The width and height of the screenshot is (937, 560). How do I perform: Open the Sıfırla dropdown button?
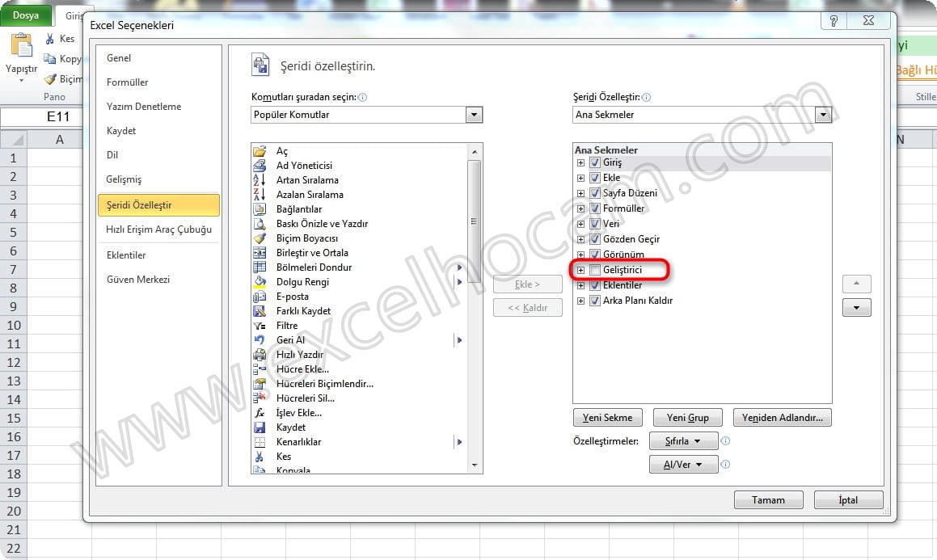point(683,441)
